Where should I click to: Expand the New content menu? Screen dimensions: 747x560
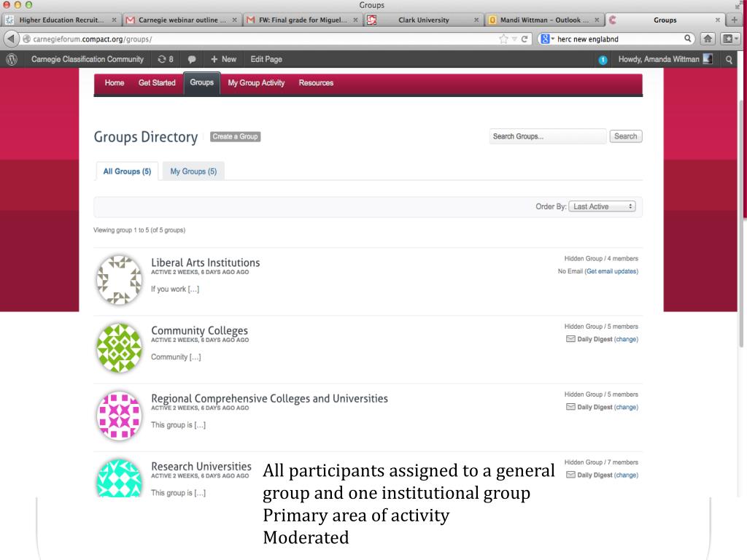[x=223, y=60]
